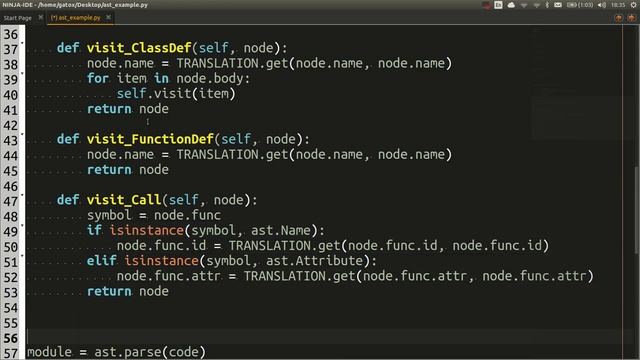Click 'self.visit(item)' on line 40
The height and width of the screenshot is (360, 640).
[176, 94]
